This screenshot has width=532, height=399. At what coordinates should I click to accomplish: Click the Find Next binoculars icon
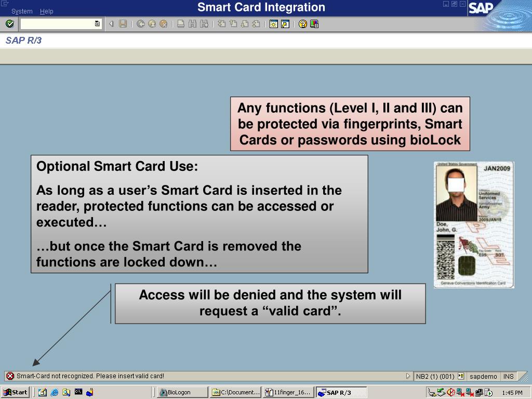[x=204, y=24]
